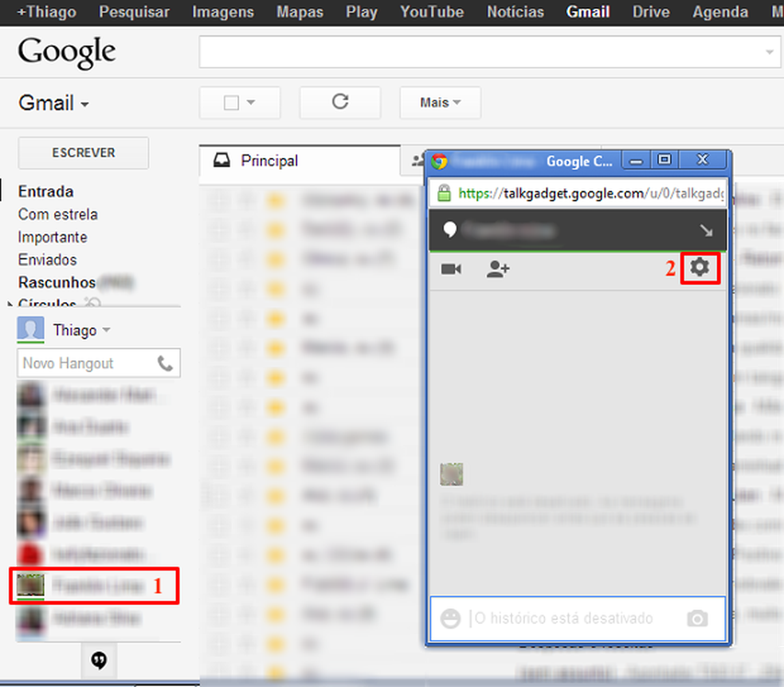Attach a photo using camera icon

click(x=697, y=618)
